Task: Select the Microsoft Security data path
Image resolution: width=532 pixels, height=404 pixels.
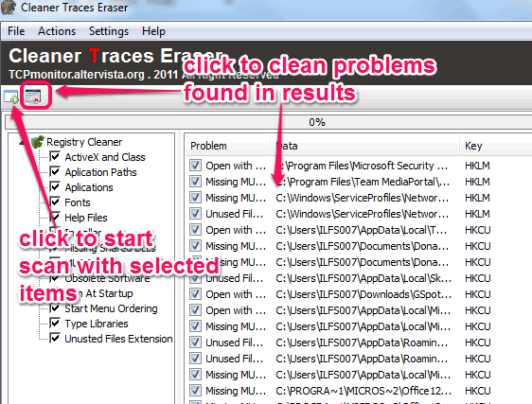Action: [362, 166]
